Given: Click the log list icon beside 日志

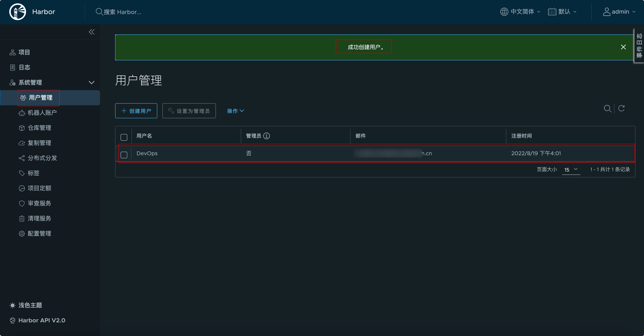Looking at the screenshot, I should 13,67.
